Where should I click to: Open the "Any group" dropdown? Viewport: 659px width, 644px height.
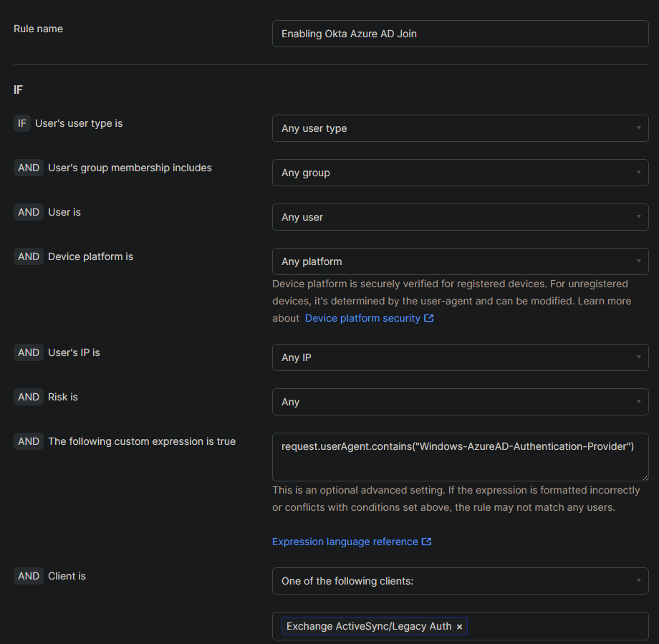point(460,173)
